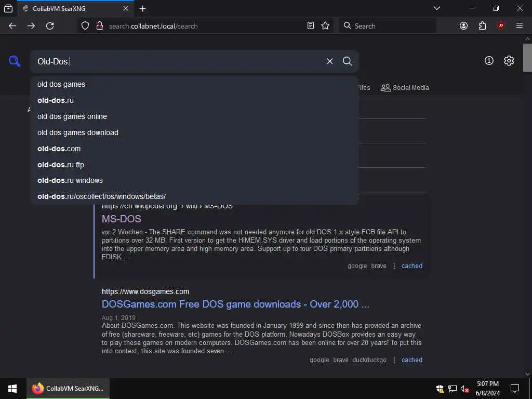532x399 pixels.
Task: Open cached version of MS-DOS result
Action: pos(412,266)
